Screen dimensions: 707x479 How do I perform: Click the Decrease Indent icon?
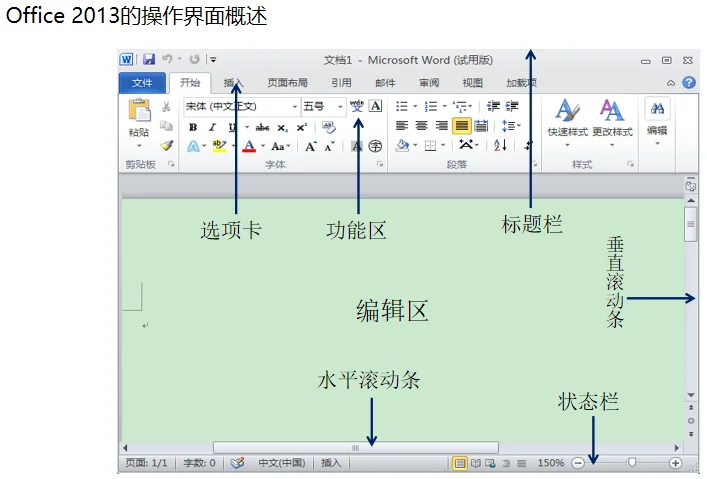coord(493,106)
